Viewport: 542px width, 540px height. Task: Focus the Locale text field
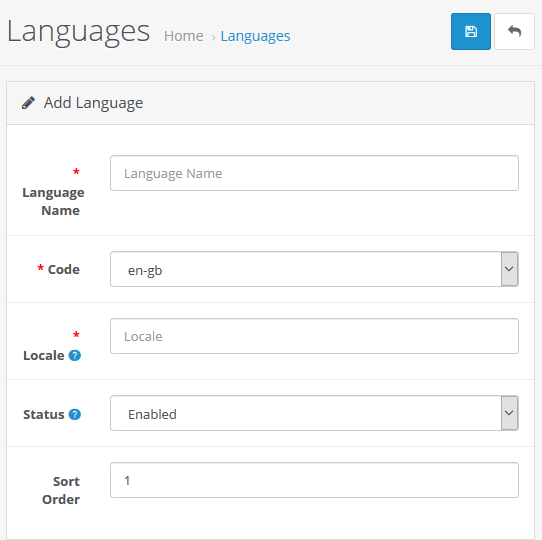tap(314, 336)
